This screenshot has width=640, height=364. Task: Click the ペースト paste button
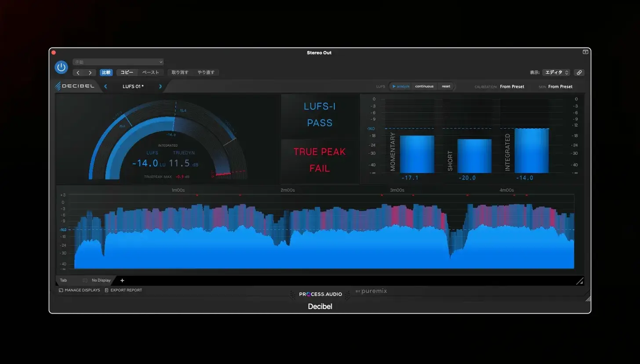coord(151,73)
